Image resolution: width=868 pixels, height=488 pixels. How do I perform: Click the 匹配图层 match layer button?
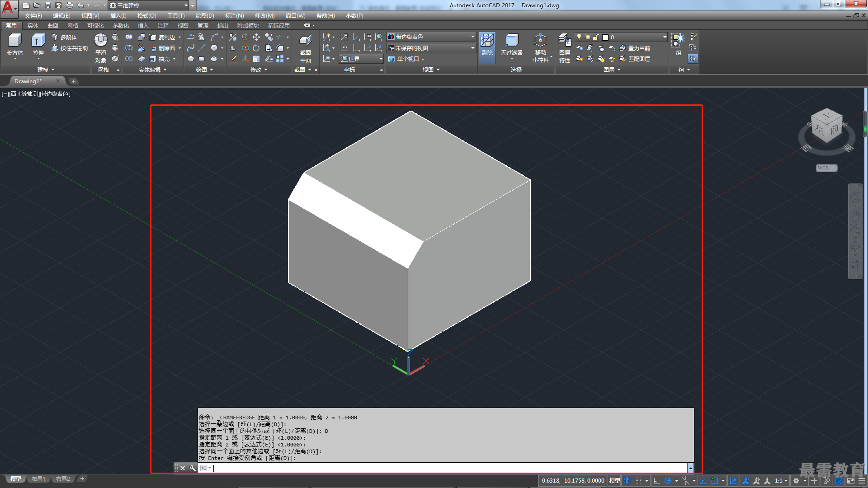[635, 59]
